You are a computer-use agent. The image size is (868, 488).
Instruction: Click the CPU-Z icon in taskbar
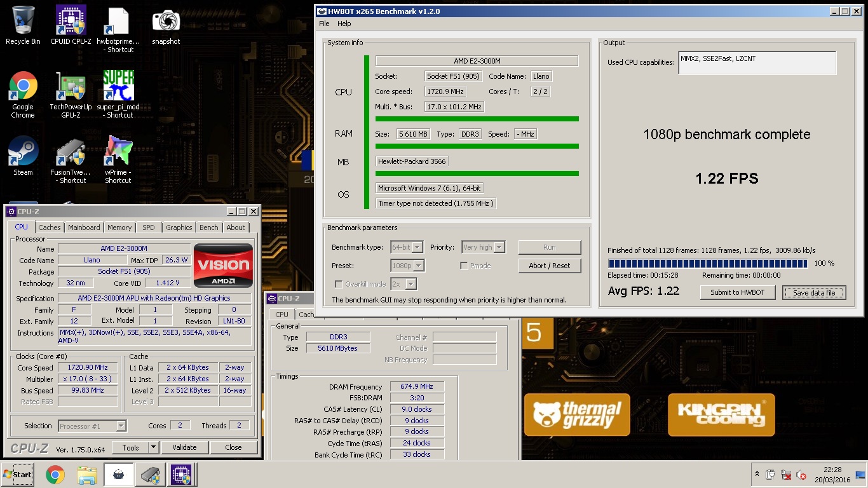180,475
